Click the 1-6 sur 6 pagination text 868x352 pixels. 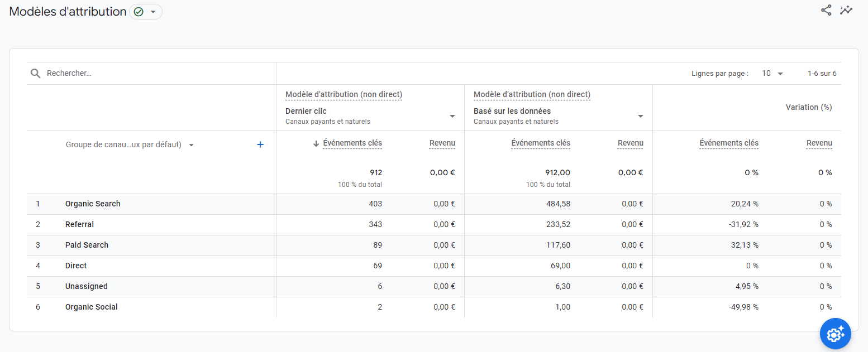[822, 73]
